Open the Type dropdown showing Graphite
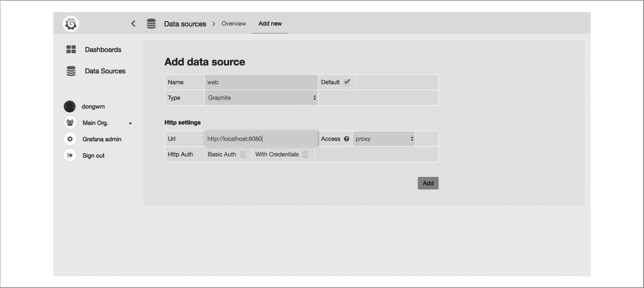Viewport: 644px width, 288px height. pyautogui.click(x=261, y=98)
